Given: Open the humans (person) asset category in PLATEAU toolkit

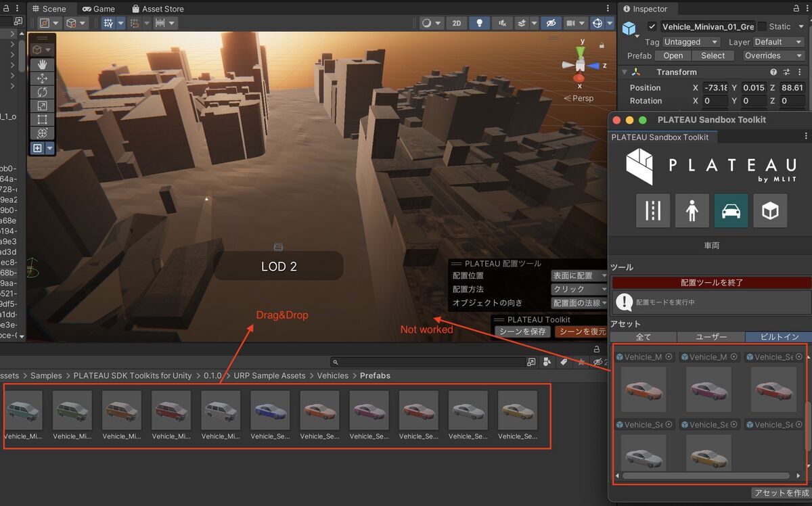Looking at the screenshot, I should (692, 210).
